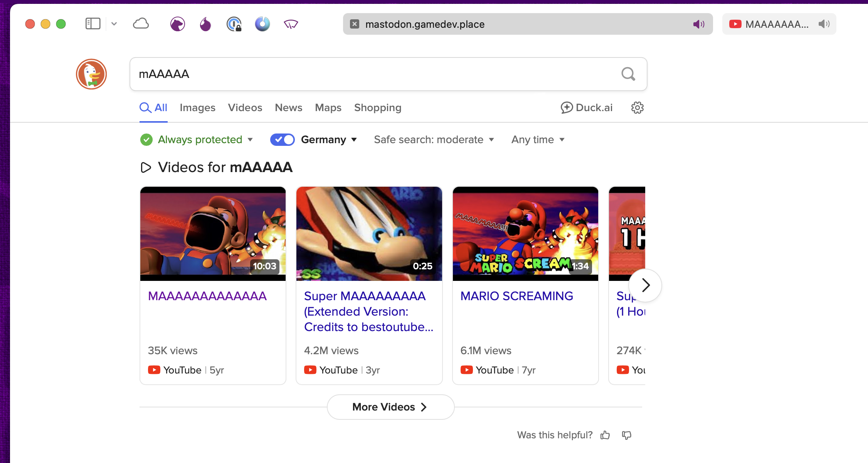Click the Videos for mAAAAA heading
Screen dimensions: 868x463
coord(225,167)
